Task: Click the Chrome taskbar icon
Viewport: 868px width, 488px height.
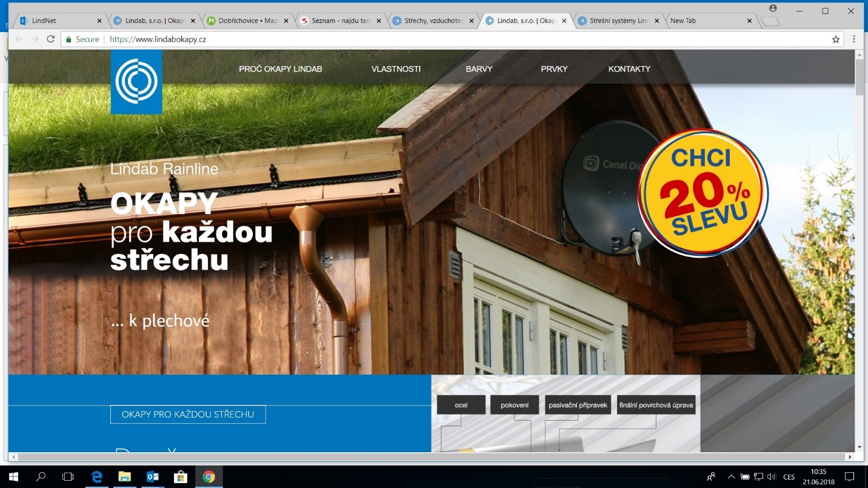Action: [209, 477]
